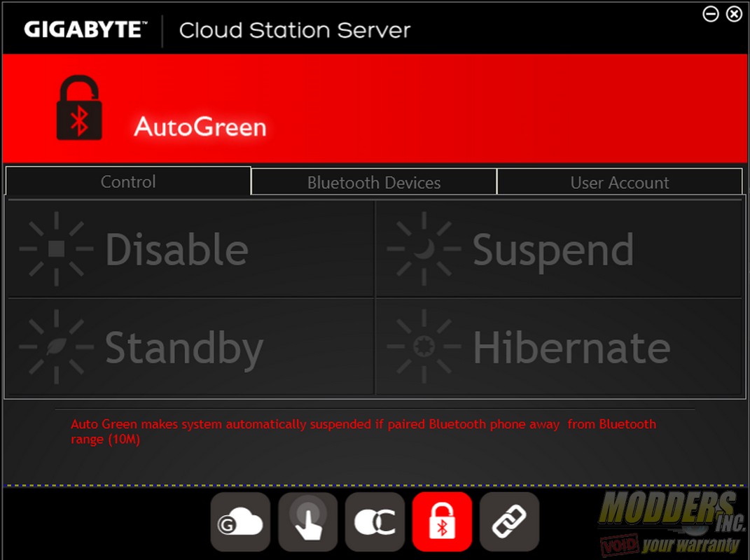Switch to the Bluetooth Devices tab

pos(374,182)
